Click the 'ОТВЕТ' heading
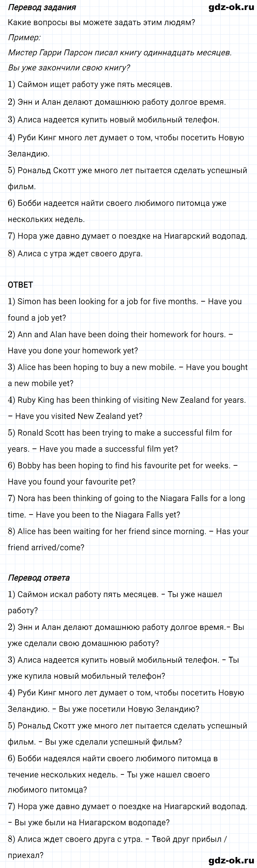This screenshot has width=257, height=868. point(20,285)
